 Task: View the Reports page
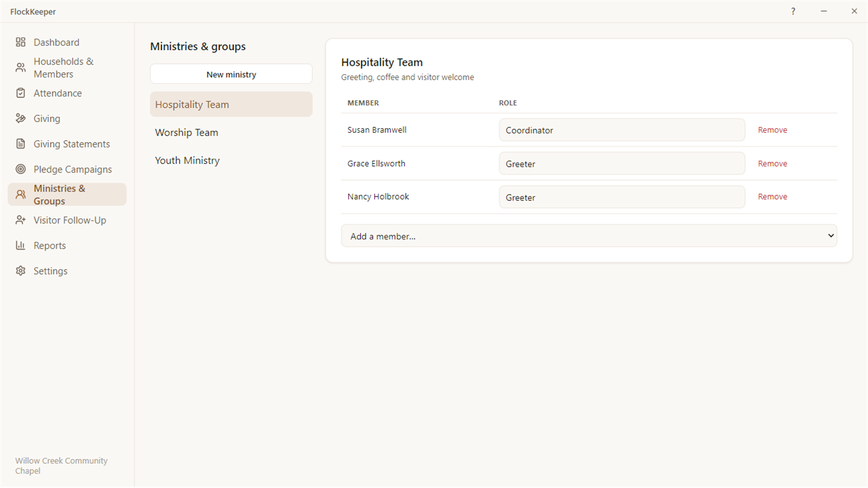tap(67, 246)
